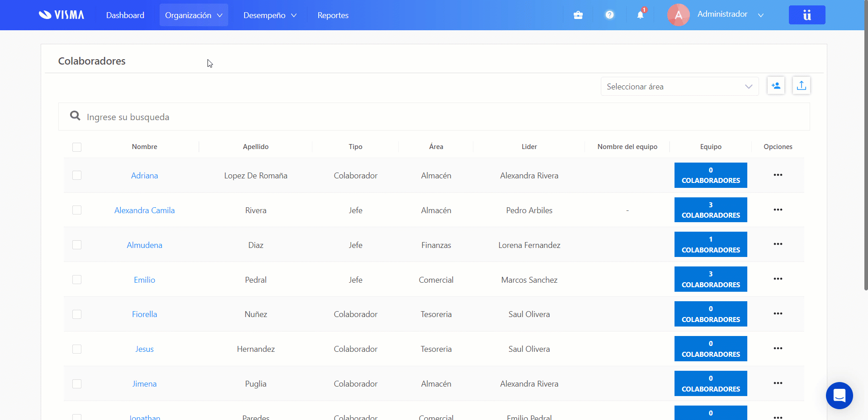Open options menu for Alexandra Camila

778,210
